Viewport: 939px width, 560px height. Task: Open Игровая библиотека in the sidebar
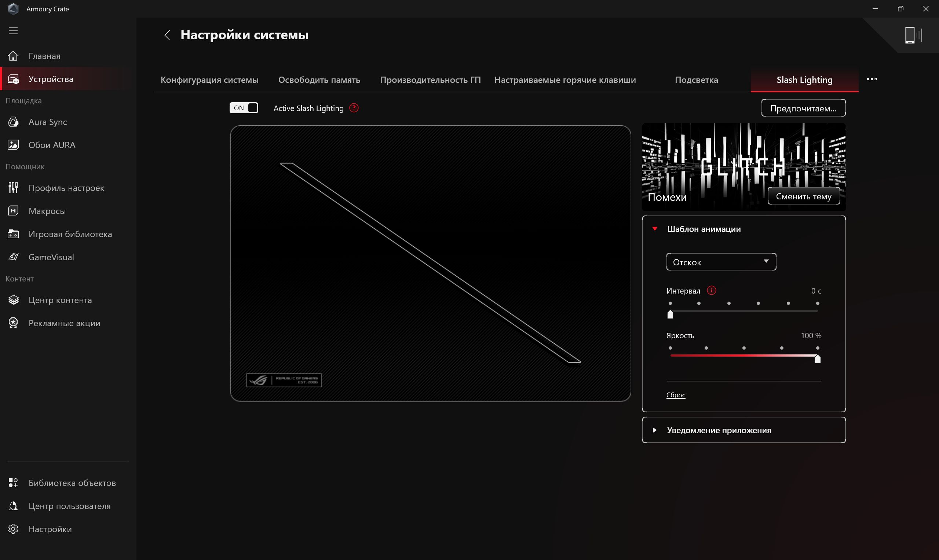click(68, 234)
